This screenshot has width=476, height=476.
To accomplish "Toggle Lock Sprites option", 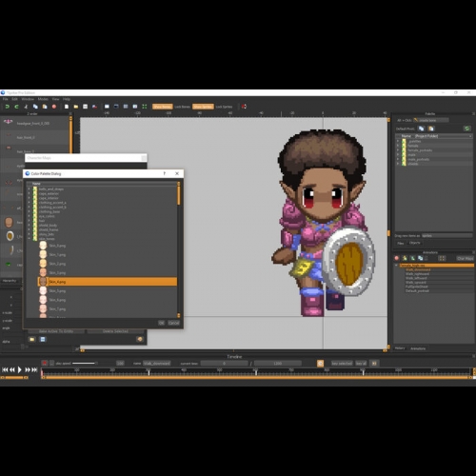I will [x=224, y=107].
